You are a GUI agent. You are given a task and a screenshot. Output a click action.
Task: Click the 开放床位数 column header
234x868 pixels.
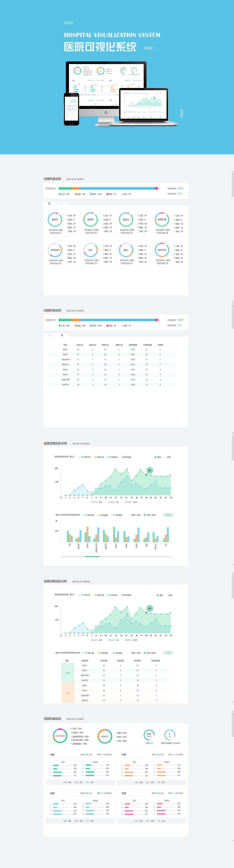[x=148, y=345]
